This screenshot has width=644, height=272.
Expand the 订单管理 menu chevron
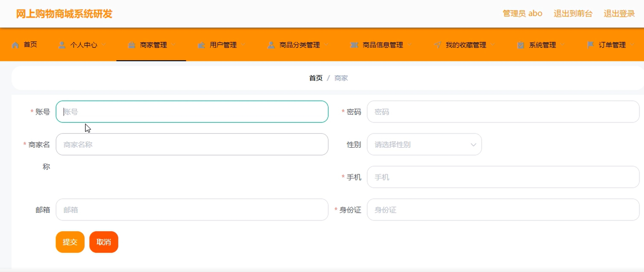(633, 45)
